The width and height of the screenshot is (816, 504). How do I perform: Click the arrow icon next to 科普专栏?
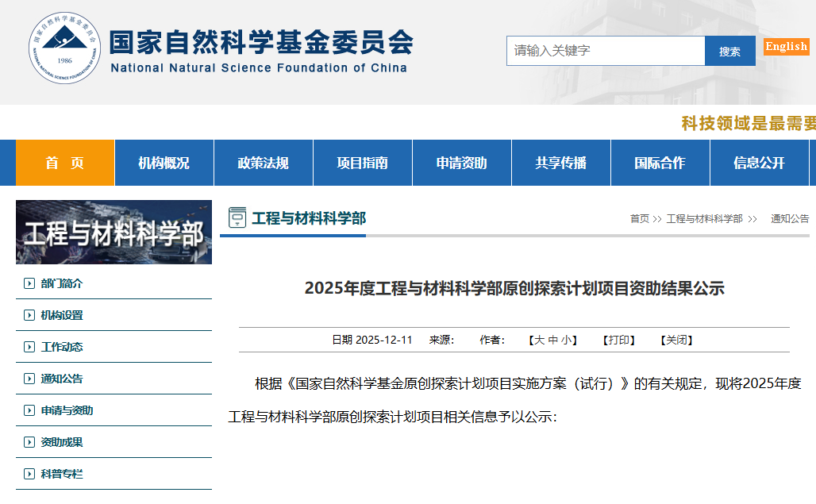pyautogui.click(x=29, y=474)
